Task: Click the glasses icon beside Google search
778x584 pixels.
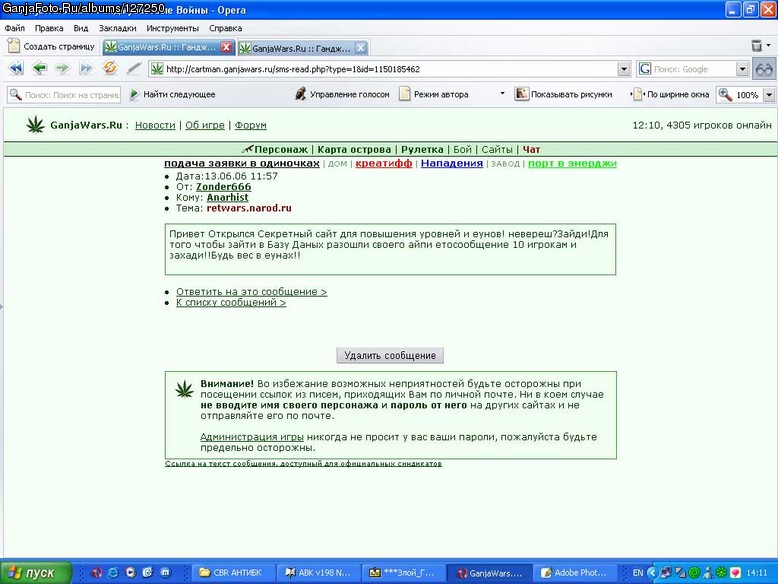Action: click(x=764, y=69)
